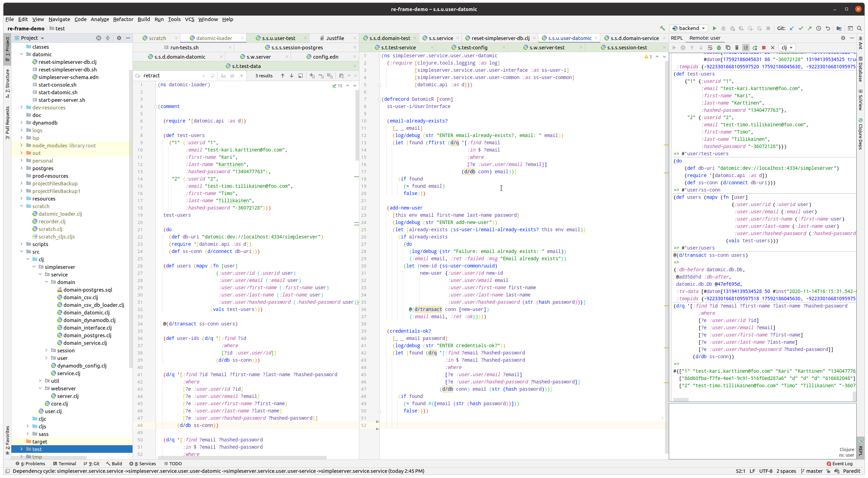Select the s.s.u.user-datomic tab
This screenshot has width=868, height=478.
tap(569, 38)
